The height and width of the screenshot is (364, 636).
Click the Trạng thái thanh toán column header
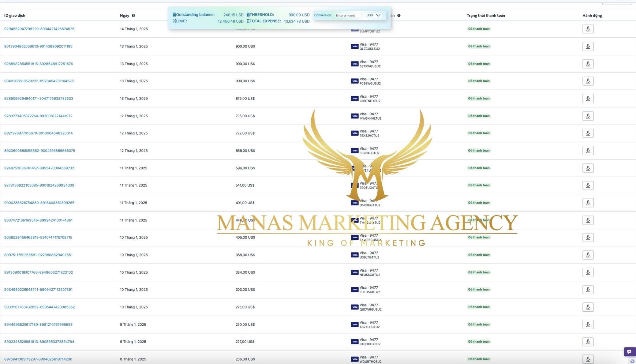pos(486,15)
